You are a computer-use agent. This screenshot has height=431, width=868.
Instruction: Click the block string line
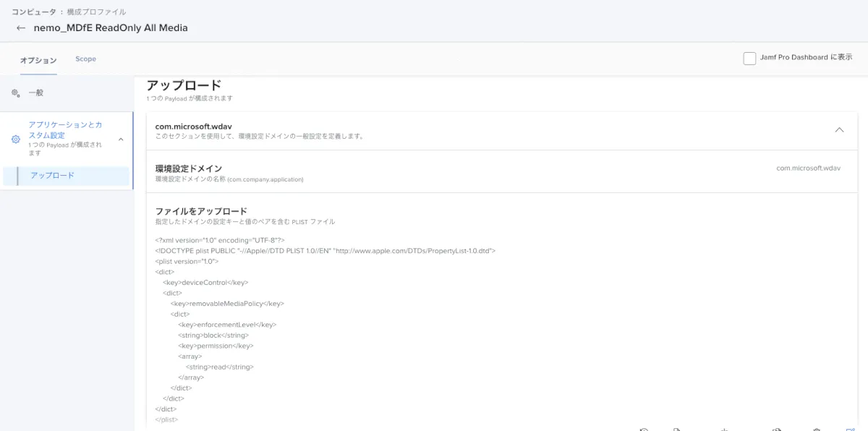pos(213,336)
